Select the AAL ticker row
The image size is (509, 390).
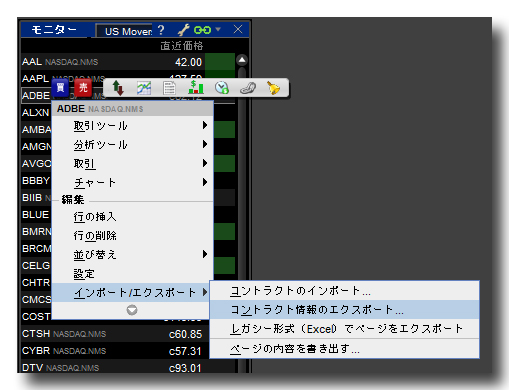128,62
